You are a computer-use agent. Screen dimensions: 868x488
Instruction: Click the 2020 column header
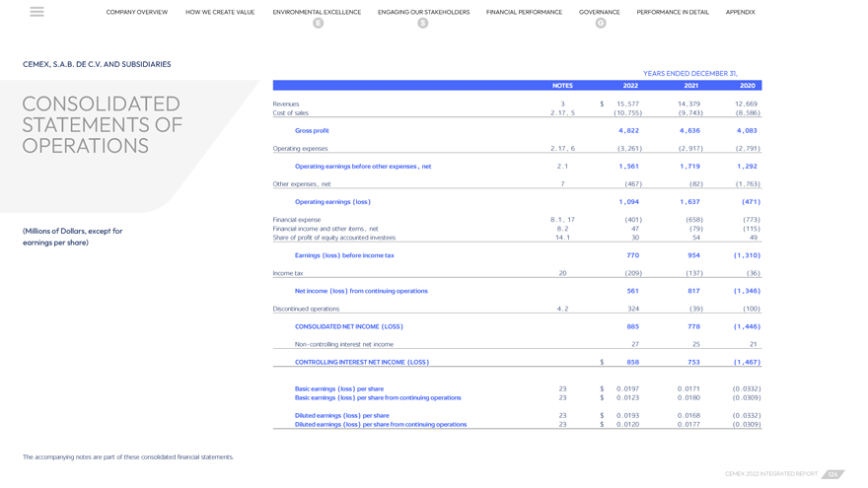(x=748, y=85)
